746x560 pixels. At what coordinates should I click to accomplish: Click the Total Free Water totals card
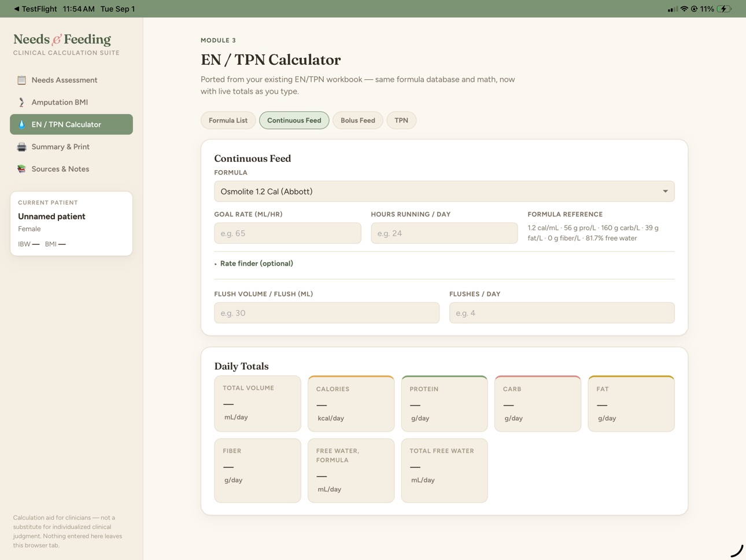click(x=444, y=470)
